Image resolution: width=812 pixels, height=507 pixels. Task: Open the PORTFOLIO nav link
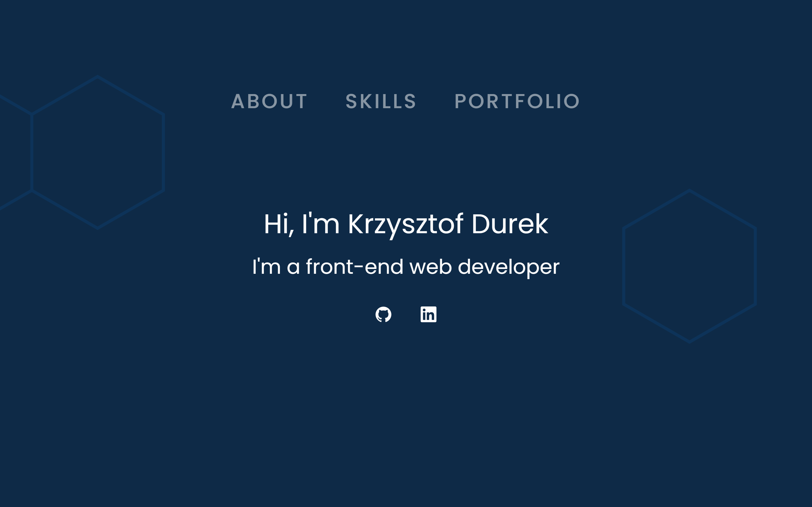pos(517,101)
